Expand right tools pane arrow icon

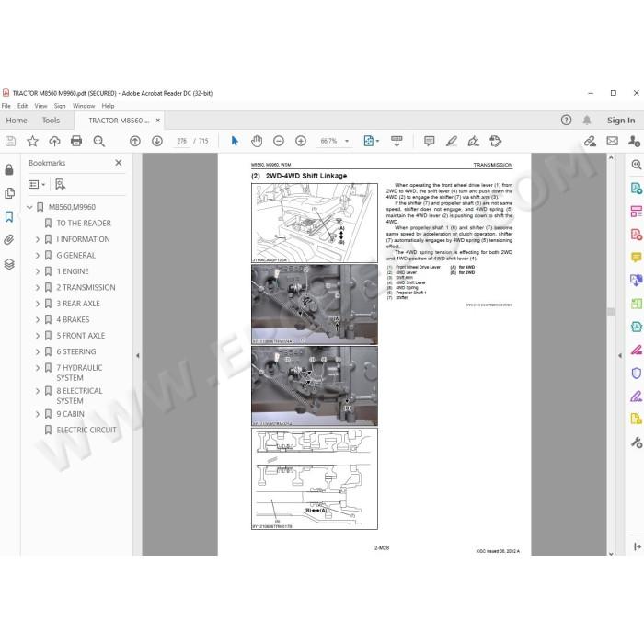click(x=637, y=546)
